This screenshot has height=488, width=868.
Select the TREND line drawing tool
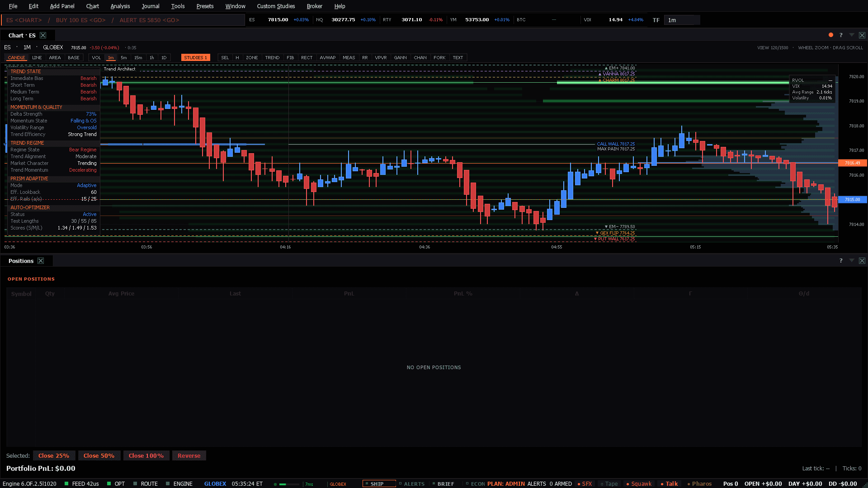[x=272, y=57]
